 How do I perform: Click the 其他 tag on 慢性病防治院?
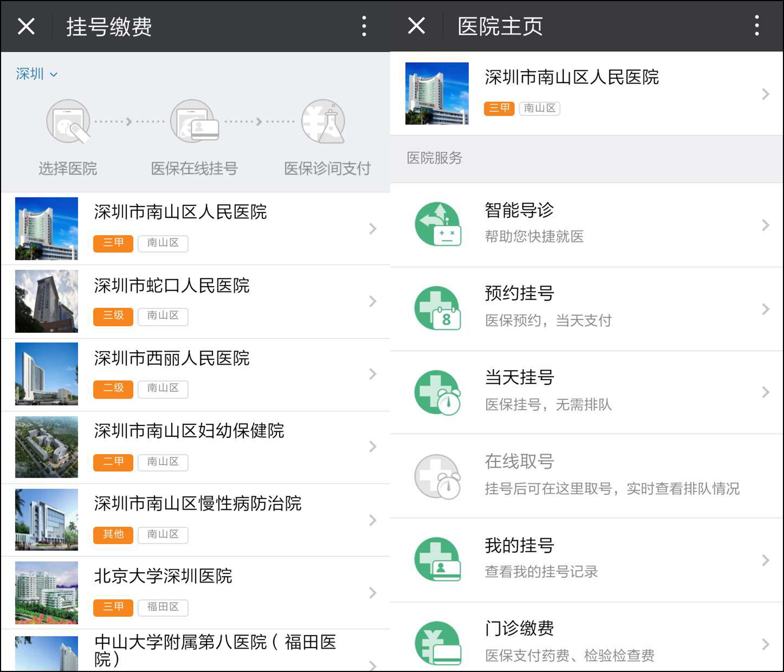(x=113, y=535)
